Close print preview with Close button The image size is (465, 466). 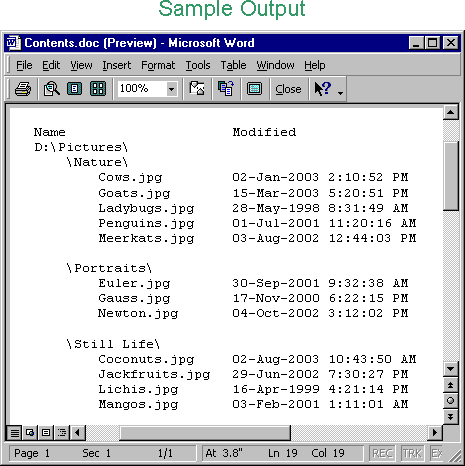coord(288,89)
